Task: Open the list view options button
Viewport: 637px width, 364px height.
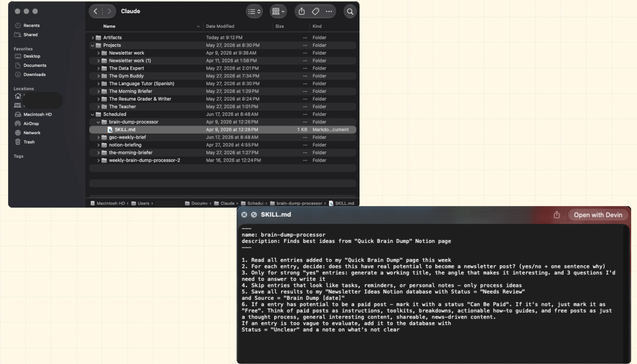Action: [x=254, y=11]
